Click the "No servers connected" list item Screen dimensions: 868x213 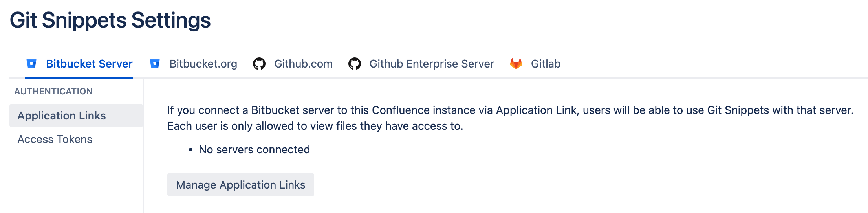pos(254,149)
